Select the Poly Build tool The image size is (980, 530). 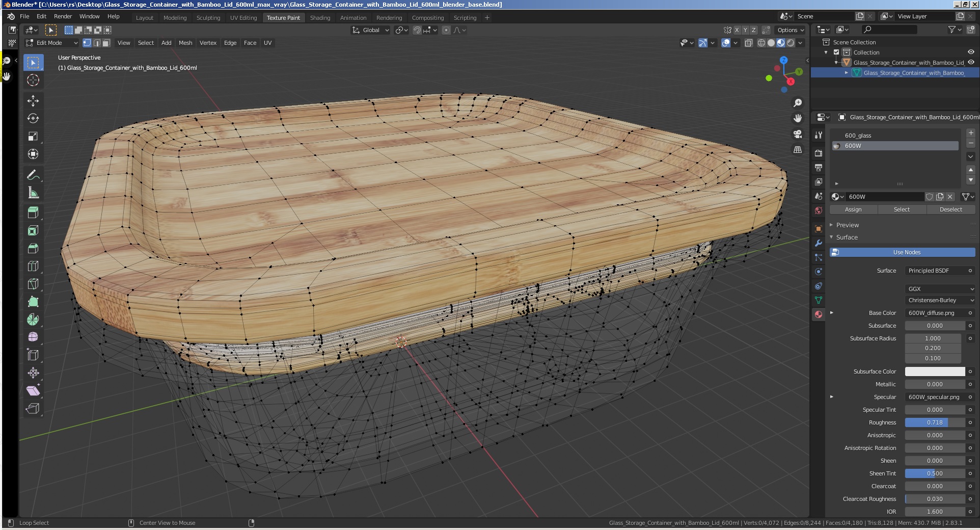pyautogui.click(x=33, y=302)
